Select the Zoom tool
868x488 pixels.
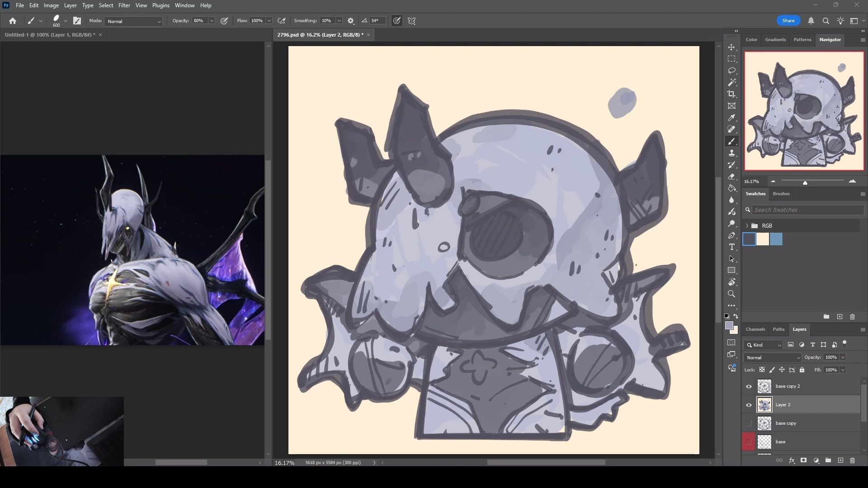[x=731, y=294]
